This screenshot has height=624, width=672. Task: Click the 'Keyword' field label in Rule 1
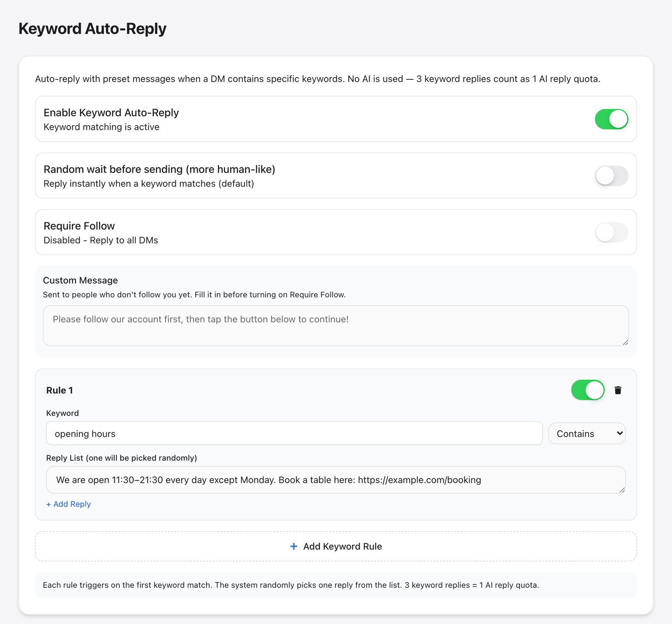63,413
